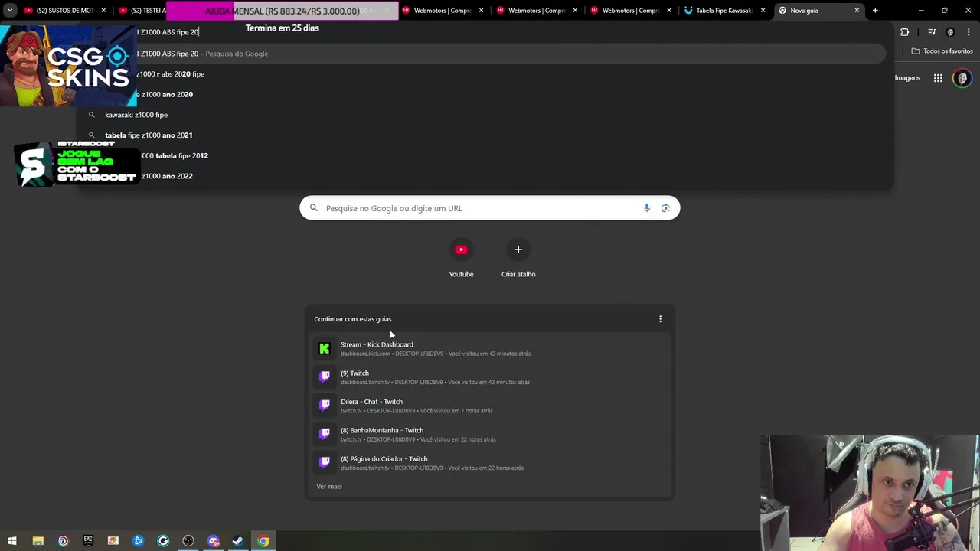Open the Logitech G HUB taskbar icon
Image resolution: width=980 pixels, height=551 pixels.
[163, 541]
